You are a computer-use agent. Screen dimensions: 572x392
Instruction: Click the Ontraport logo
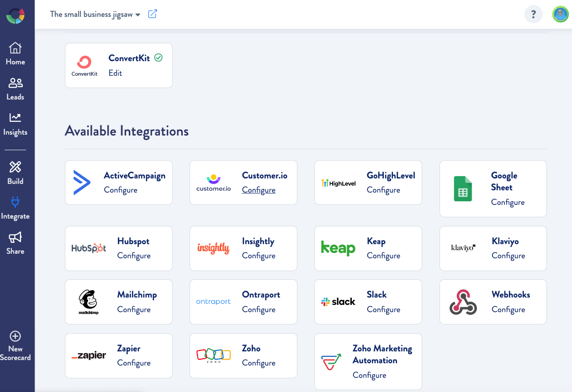pyautogui.click(x=213, y=302)
